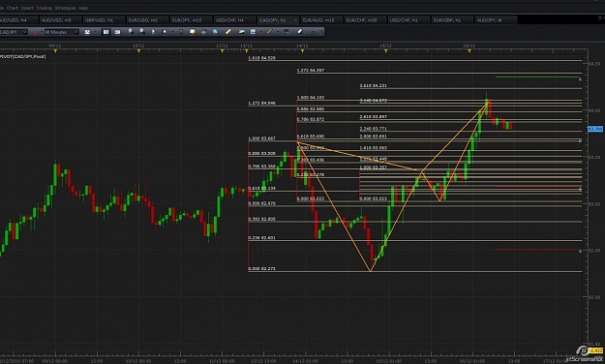Open the Strategies menu

point(65,8)
